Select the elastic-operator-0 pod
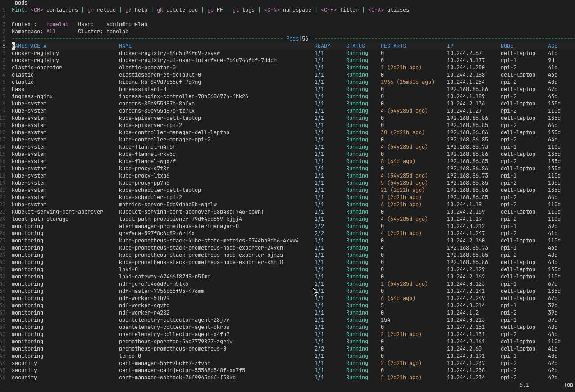 point(147,68)
